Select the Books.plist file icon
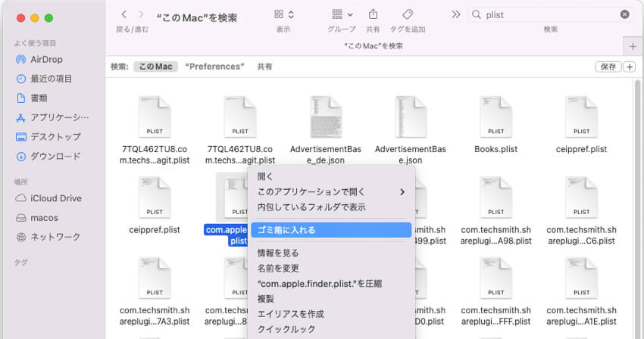 pyautogui.click(x=496, y=117)
